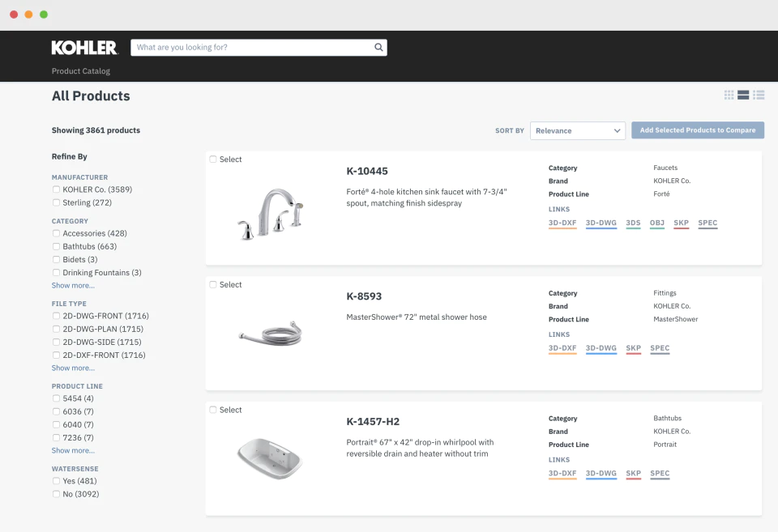Click the KOHLER logo
The height and width of the screenshot is (532, 778).
point(84,48)
